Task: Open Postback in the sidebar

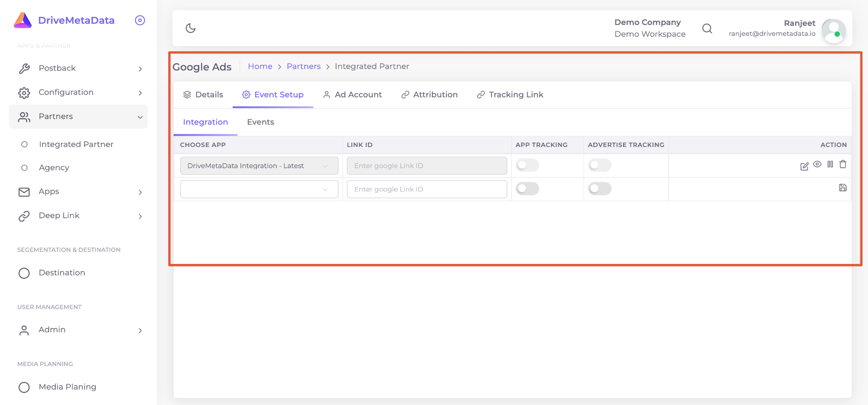Action: [x=78, y=68]
